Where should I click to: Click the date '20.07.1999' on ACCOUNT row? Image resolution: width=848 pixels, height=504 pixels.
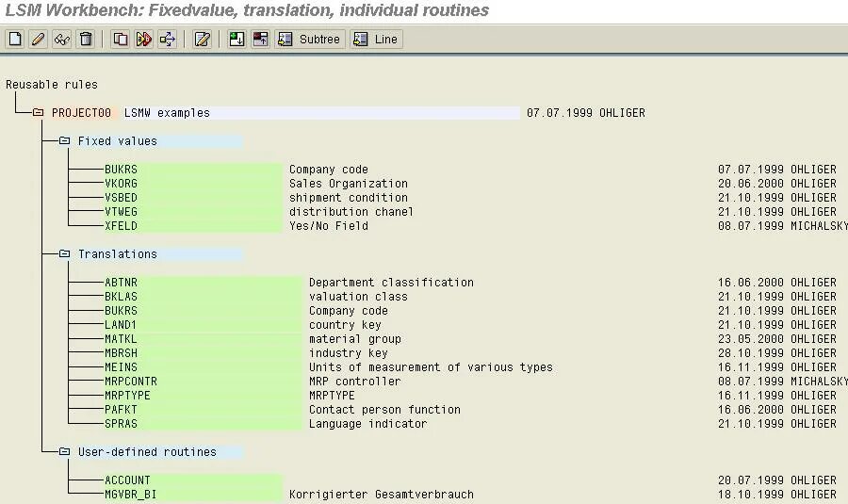[x=751, y=480]
